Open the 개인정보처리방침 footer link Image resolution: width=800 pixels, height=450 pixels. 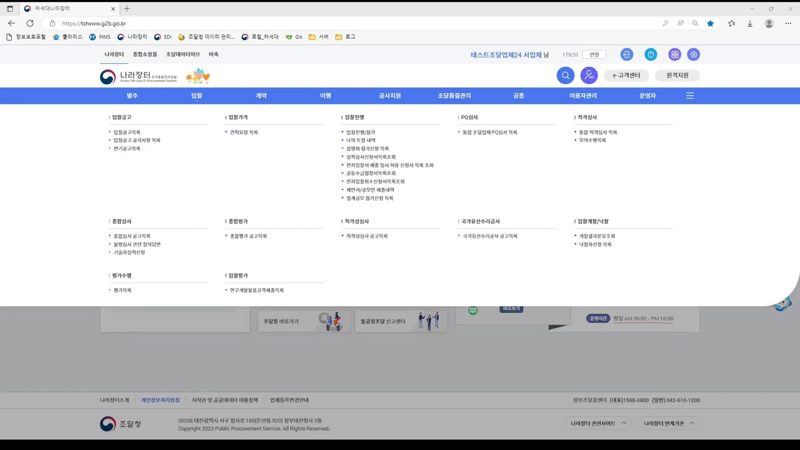pyautogui.click(x=160, y=401)
